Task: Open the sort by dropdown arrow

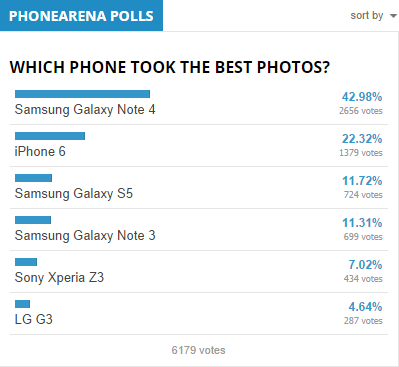Action: 393,16
